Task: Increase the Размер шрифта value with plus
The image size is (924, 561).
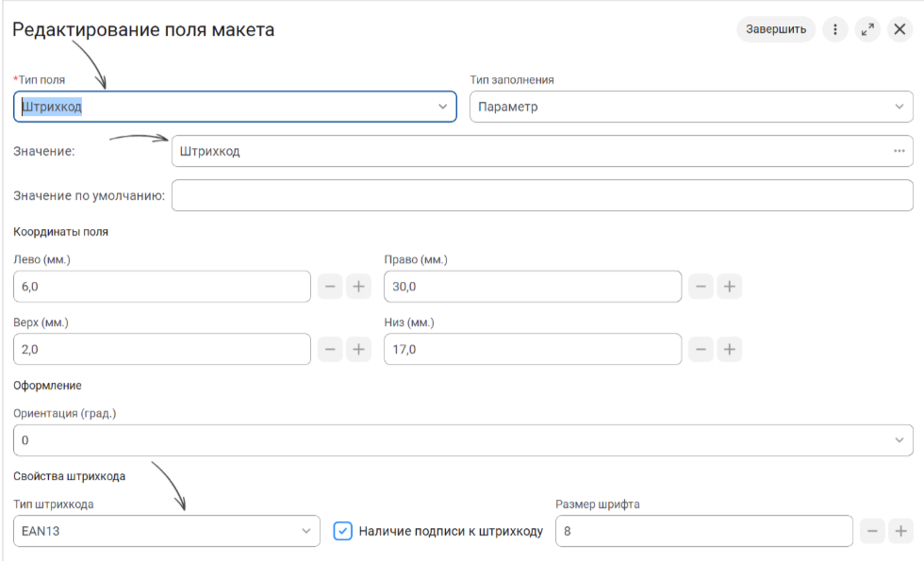Action: pos(901,531)
